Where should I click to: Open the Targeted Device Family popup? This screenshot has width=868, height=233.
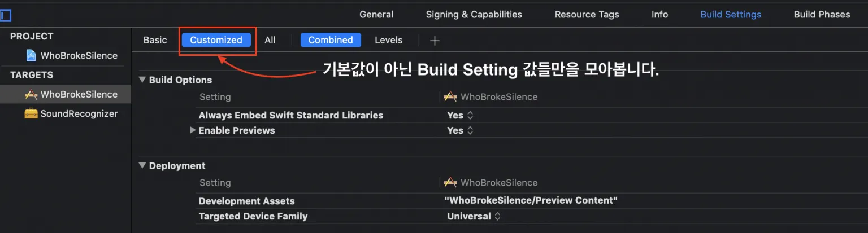474,216
